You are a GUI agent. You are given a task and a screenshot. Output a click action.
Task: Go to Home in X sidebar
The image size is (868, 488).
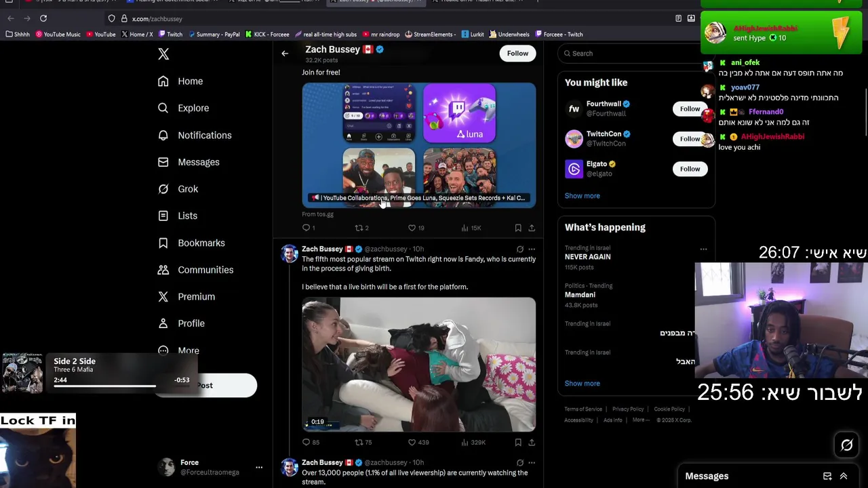pyautogui.click(x=180, y=81)
